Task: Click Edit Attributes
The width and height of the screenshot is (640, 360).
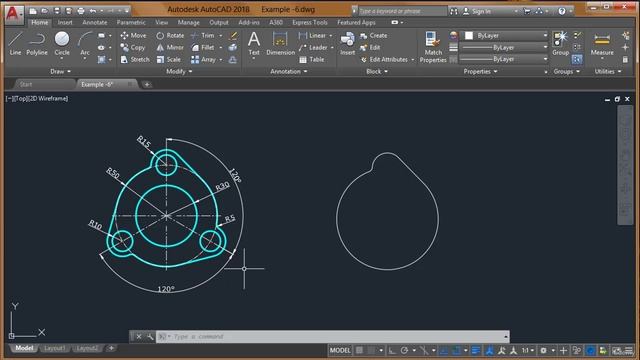Action: coord(384,60)
